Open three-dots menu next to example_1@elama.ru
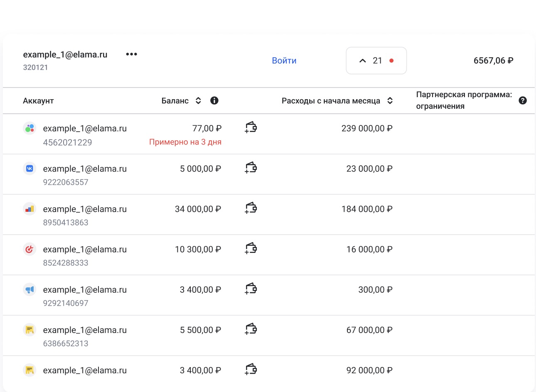 [131, 54]
